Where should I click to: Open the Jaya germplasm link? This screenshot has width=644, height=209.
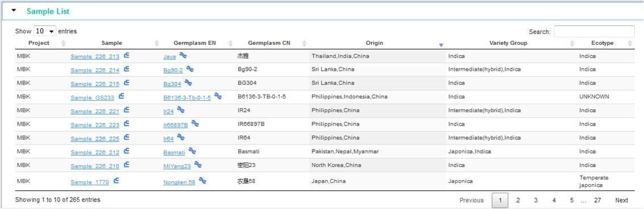pyautogui.click(x=170, y=57)
